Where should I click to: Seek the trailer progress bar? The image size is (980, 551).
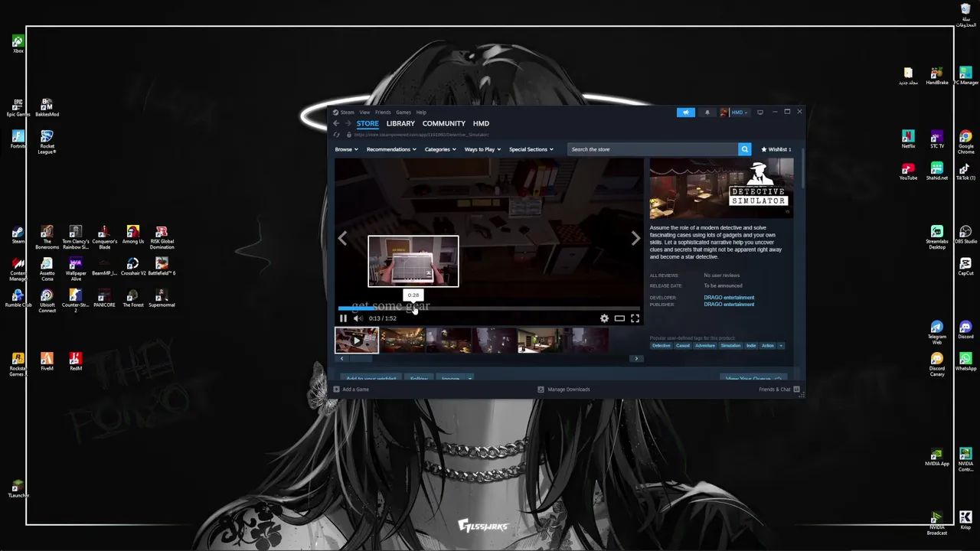pos(488,308)
